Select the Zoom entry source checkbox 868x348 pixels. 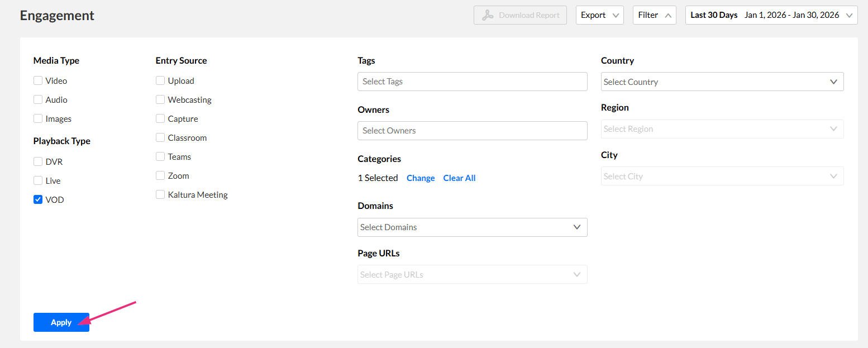(x=160, y=176)
